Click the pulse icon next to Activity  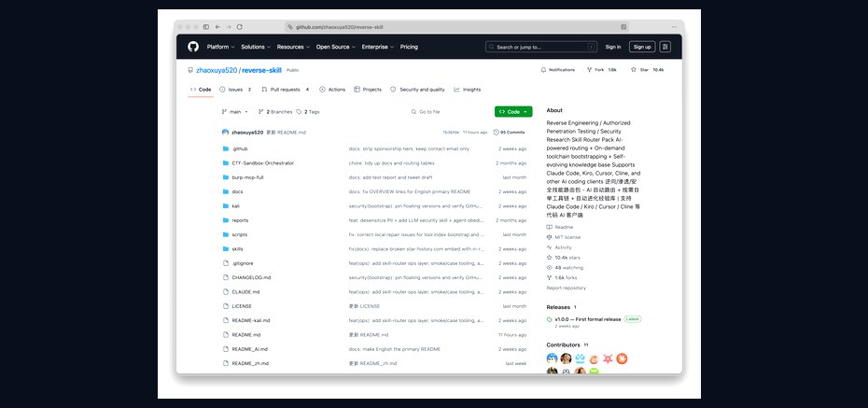[x=549, y=247]
